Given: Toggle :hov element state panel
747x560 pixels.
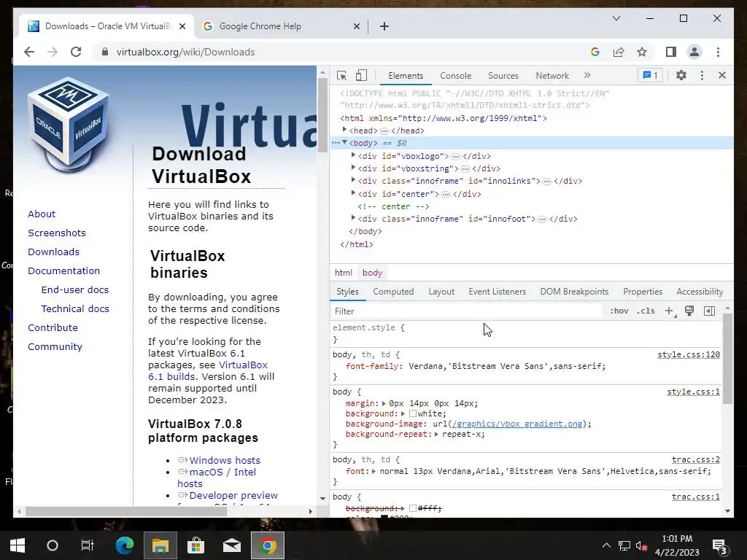Looking at the screenshot, I should [619, 311].
